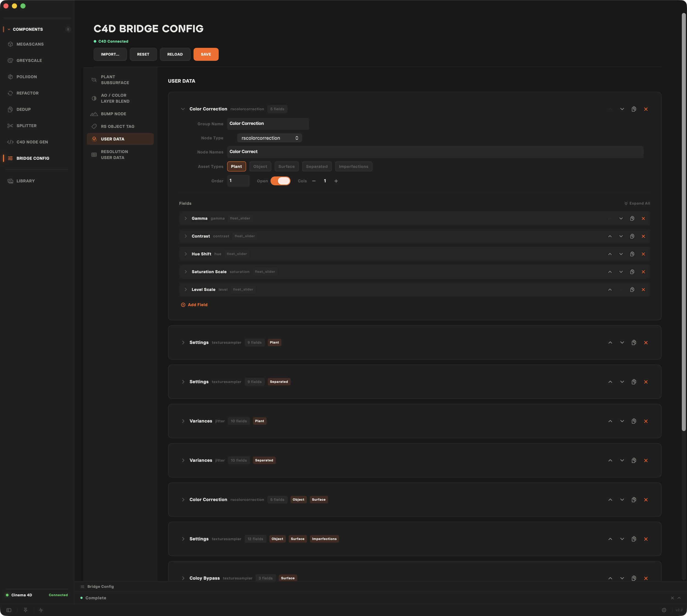Screen dimensions: 687x616
Task: Increase Cols with the plus stepper
Action: pyautogui.click(x=336, y=181)
